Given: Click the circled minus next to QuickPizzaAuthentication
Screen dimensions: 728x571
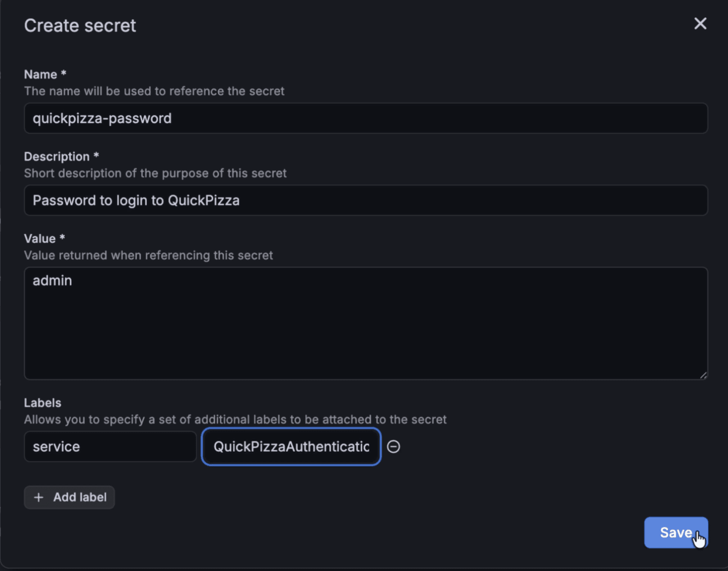Looking at the screenshot, I should (x=394, y=446).
